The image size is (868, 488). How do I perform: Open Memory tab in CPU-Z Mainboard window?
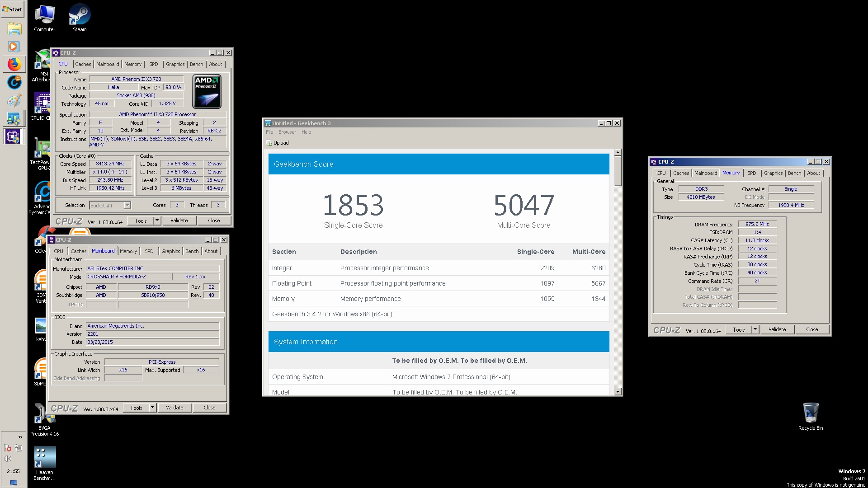[x=128, y=251]
